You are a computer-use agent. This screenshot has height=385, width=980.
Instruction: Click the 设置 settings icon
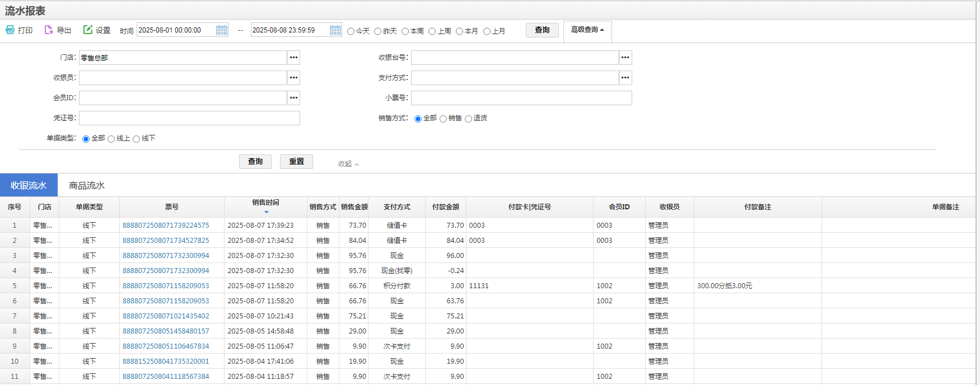(x=88, y=30)
